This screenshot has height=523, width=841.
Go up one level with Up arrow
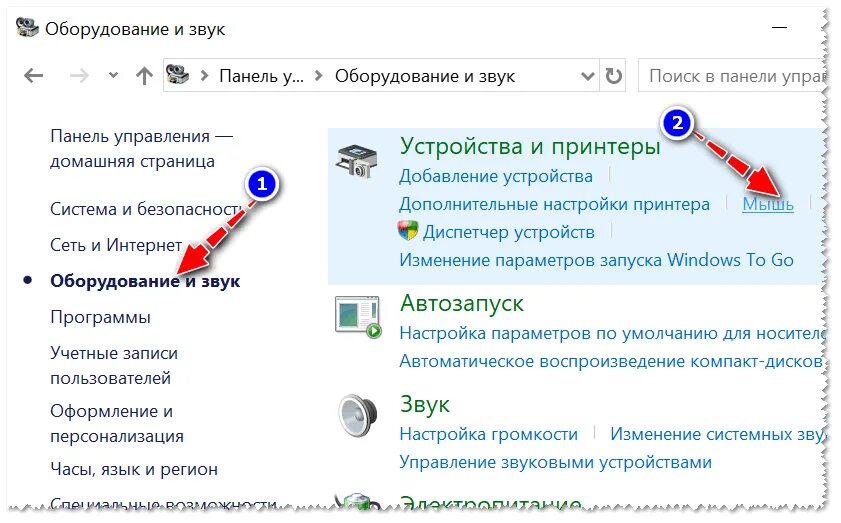[x=144, y=76]
